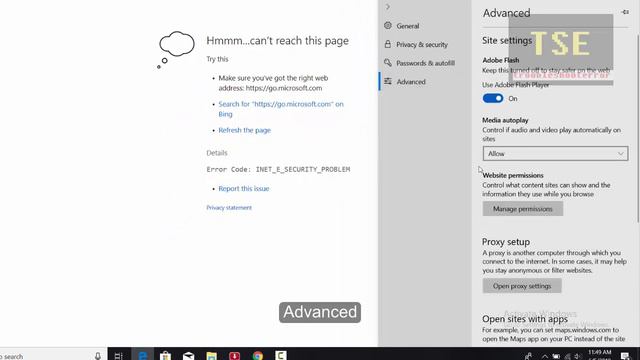
Task: Collapse the settings pane using the chevron arrow
Action: [x=388, y=7]
